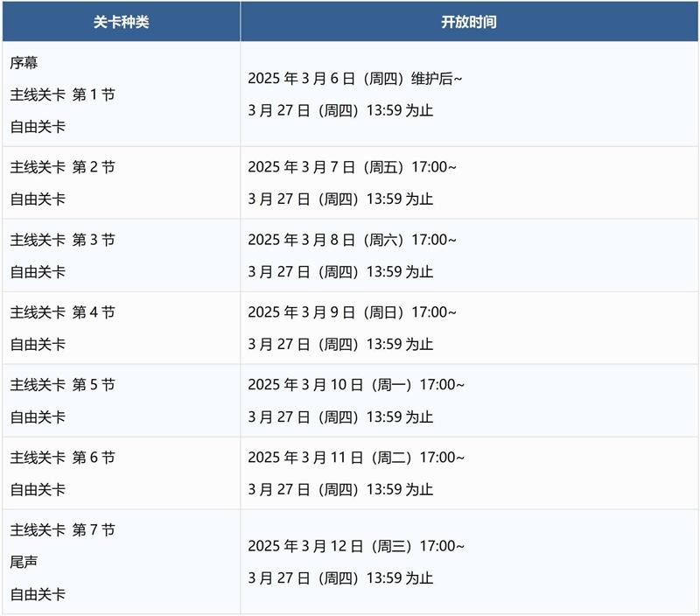Select the 主线关卡 第6节 entry
This screenshot has height=616, width=700.
click(62, 458)
